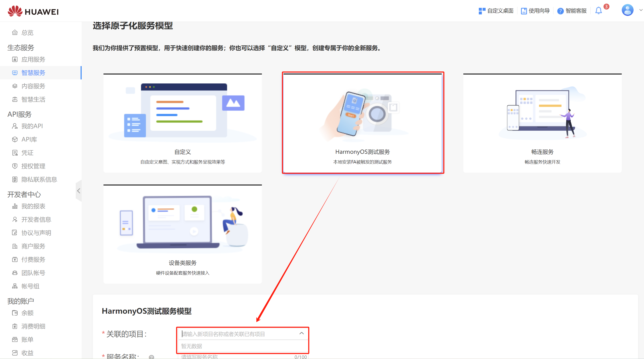This screenshot has width=644, height=359.
Task: Click the 付费服务 yen icon
Action: click(15, 259)
